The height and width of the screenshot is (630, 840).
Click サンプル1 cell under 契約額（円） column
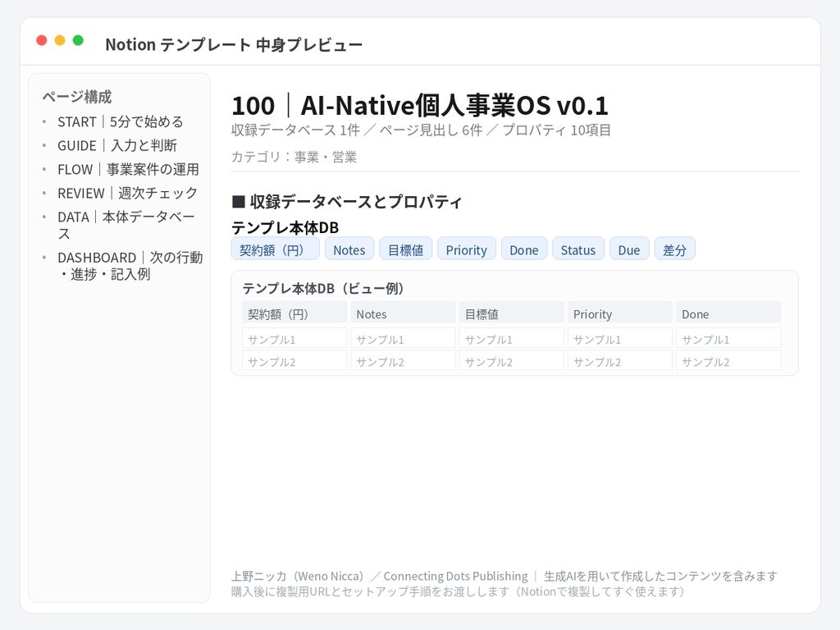pyautogui.click(x=294, y=339)
